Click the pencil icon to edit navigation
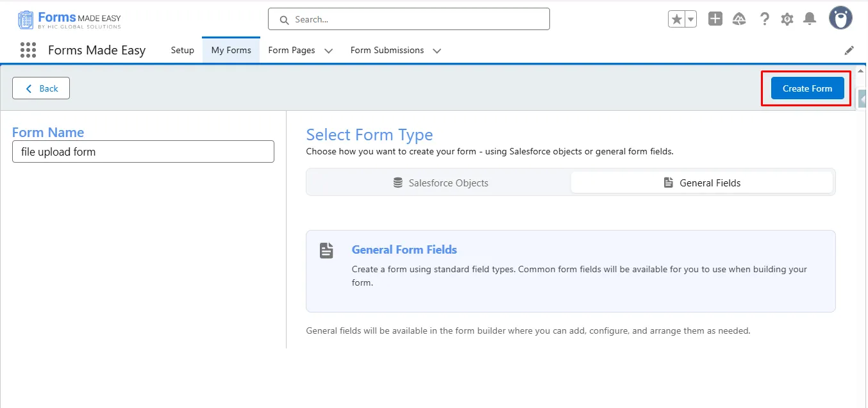 tap(849, 50)
